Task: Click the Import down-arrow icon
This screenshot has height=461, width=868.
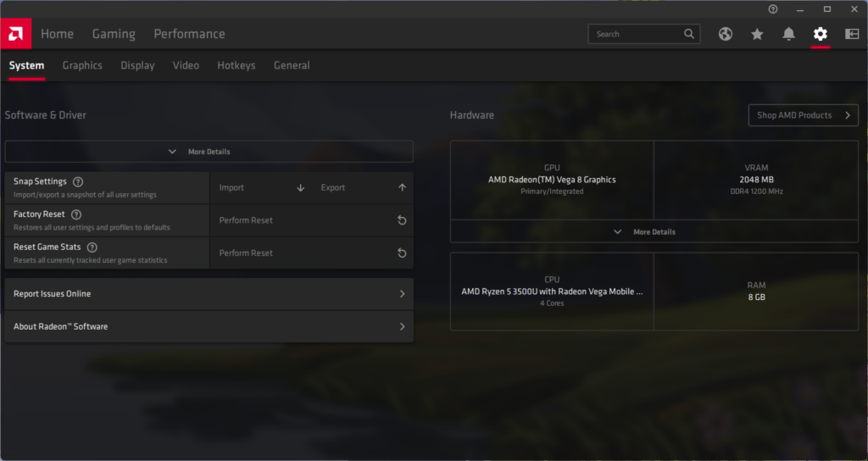Action: pos(301,187)
